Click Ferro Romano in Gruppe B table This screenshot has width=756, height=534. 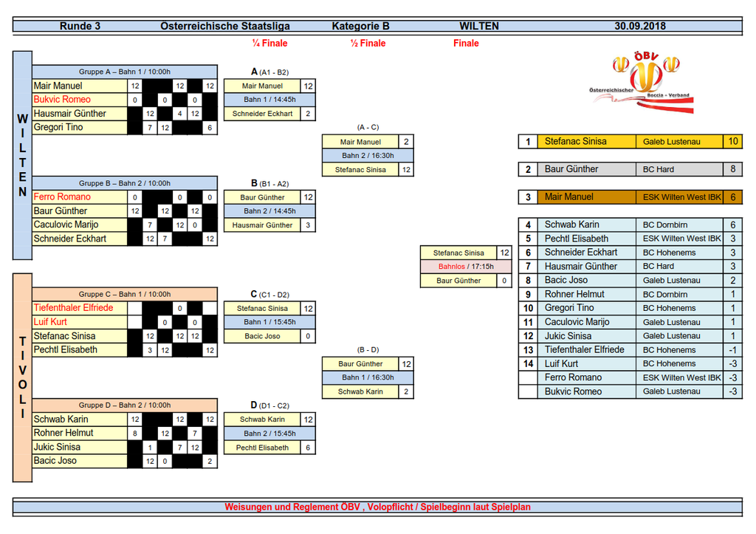(63, 197)
